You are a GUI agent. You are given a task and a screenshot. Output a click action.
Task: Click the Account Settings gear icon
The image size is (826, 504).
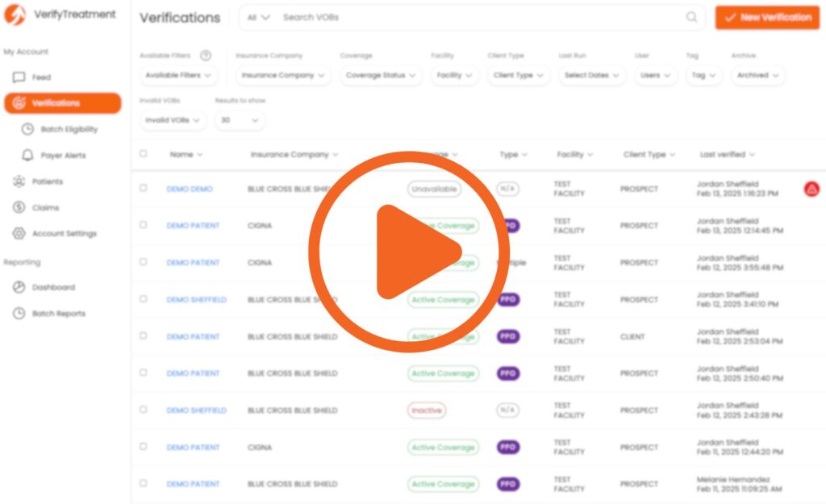pyautogui.click(x=19, y=234)
